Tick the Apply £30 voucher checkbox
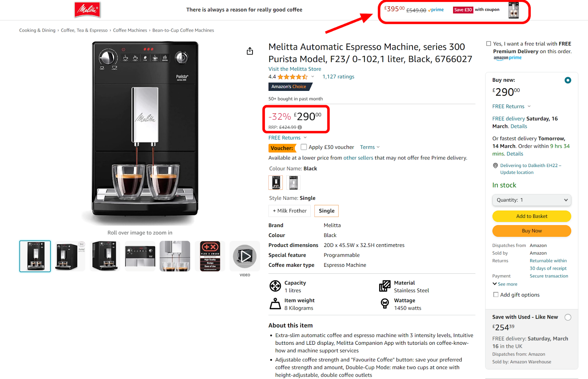588x379 pixels. pos(304,147)
